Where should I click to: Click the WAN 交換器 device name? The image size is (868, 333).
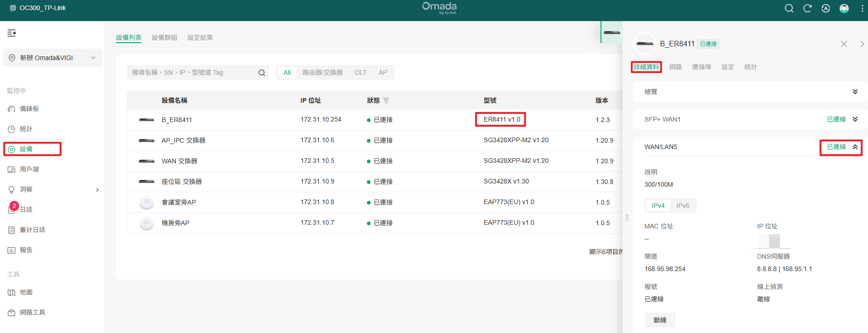[180, 161]
